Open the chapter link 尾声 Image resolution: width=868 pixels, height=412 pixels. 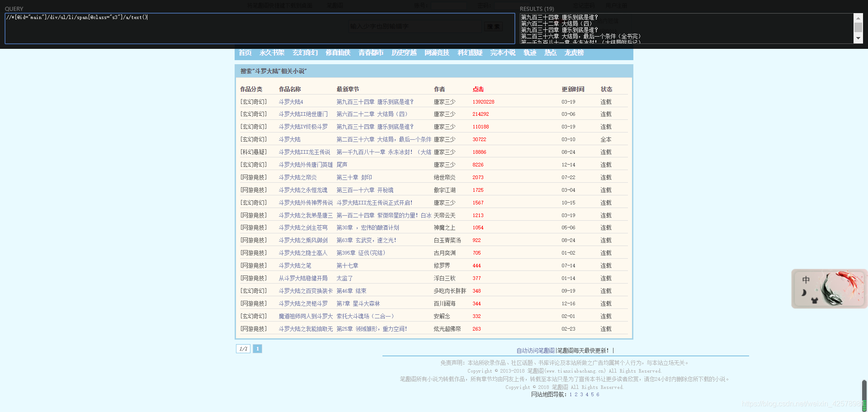342,165
